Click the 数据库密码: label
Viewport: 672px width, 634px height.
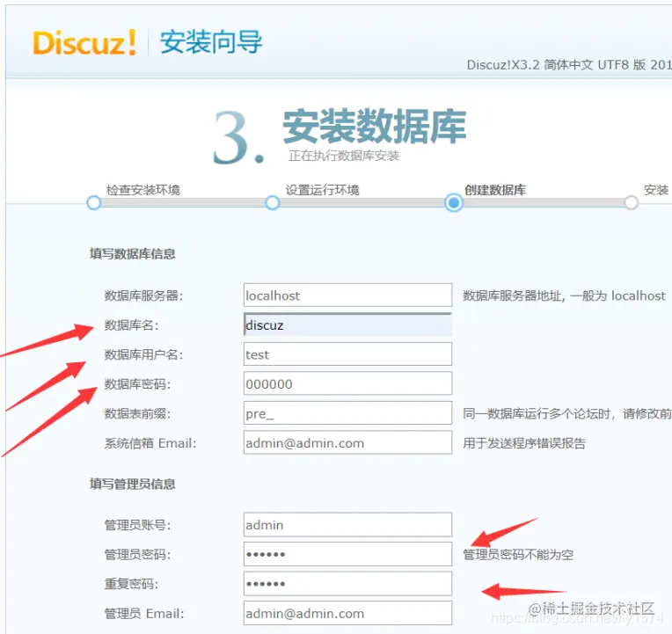click(x=137, y=384)
